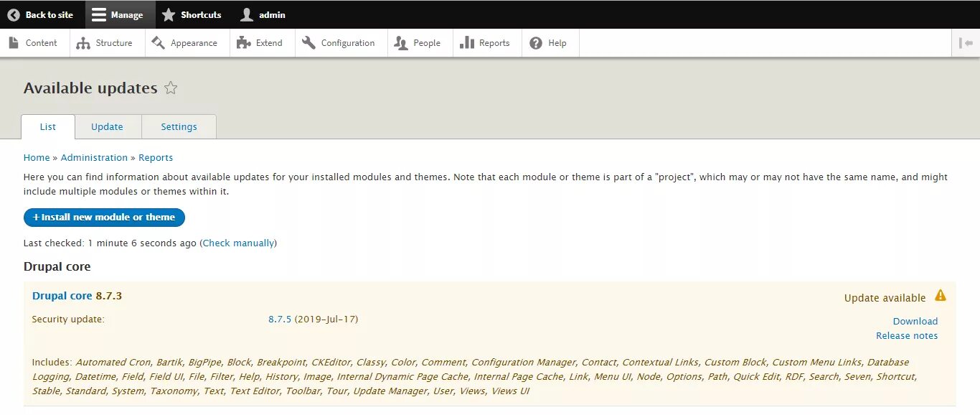Open Reports breadcrumb link
This screenshot has width=980, height=415.
(x=156, y=158)
